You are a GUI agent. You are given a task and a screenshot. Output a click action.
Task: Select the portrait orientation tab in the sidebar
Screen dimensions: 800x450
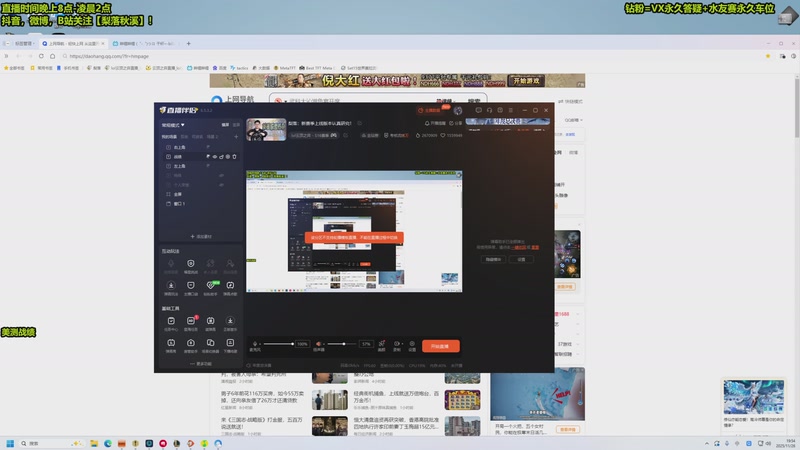point(236,125)
